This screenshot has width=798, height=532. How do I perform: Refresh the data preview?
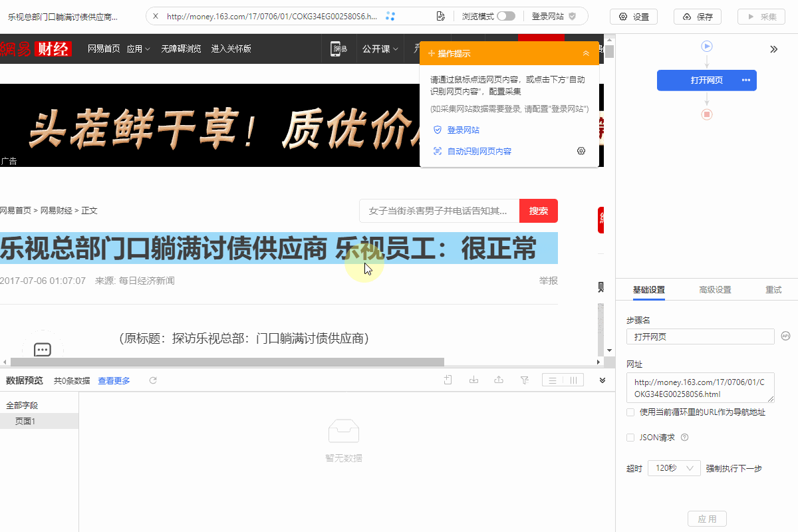153,380
